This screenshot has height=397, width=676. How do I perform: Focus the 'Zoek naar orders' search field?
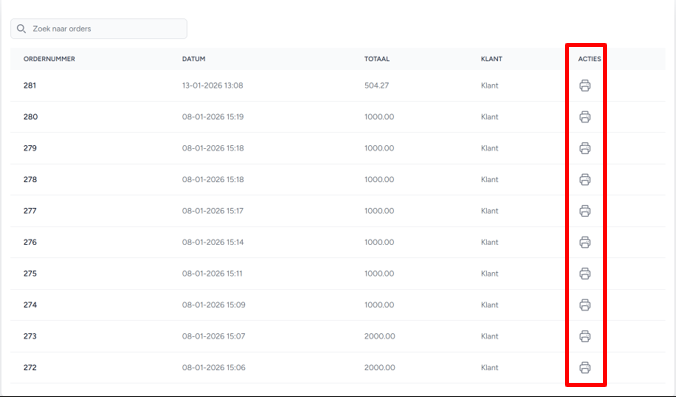pos(99,28)
